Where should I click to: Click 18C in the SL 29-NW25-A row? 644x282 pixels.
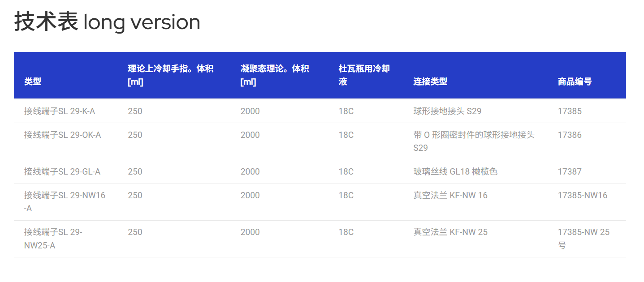click(x=346, y=232)
